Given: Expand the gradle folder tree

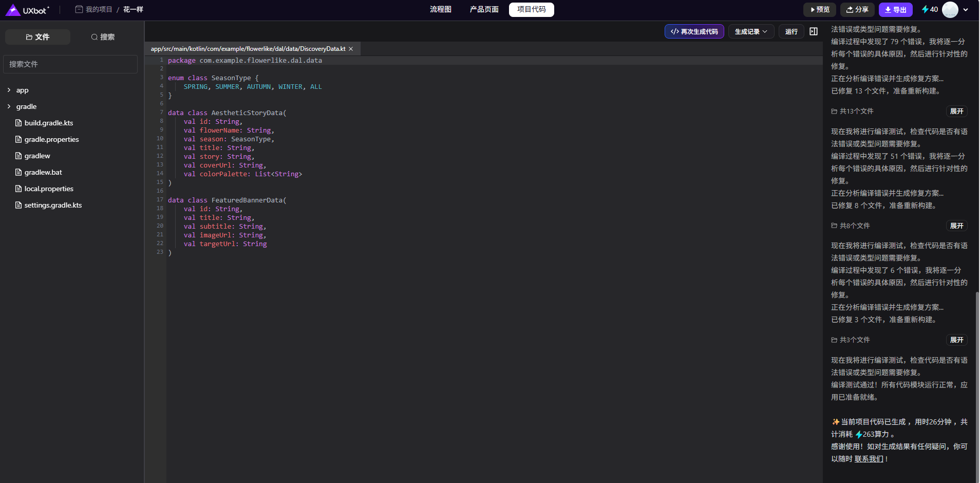Looking at the screenshot, I should 9,106.
